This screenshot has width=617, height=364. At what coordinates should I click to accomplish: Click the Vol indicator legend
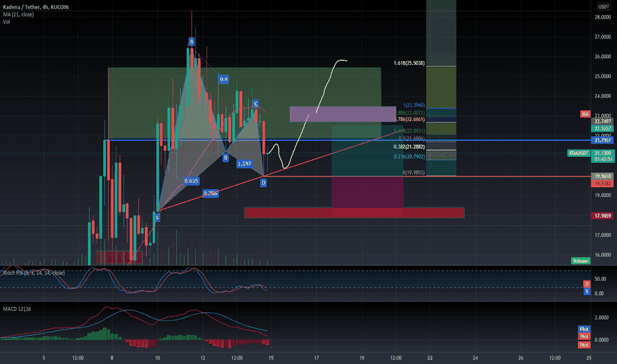click(x=7, y=22)
